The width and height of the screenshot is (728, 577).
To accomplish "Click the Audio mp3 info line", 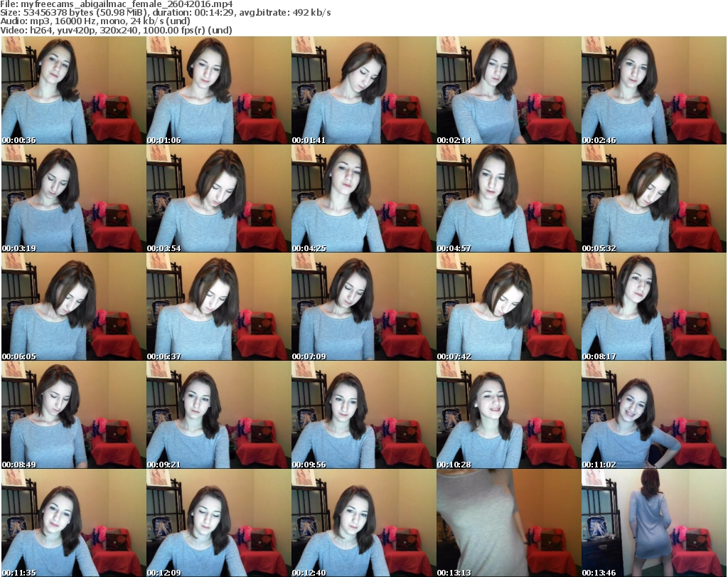I will [x=95, y=21].
